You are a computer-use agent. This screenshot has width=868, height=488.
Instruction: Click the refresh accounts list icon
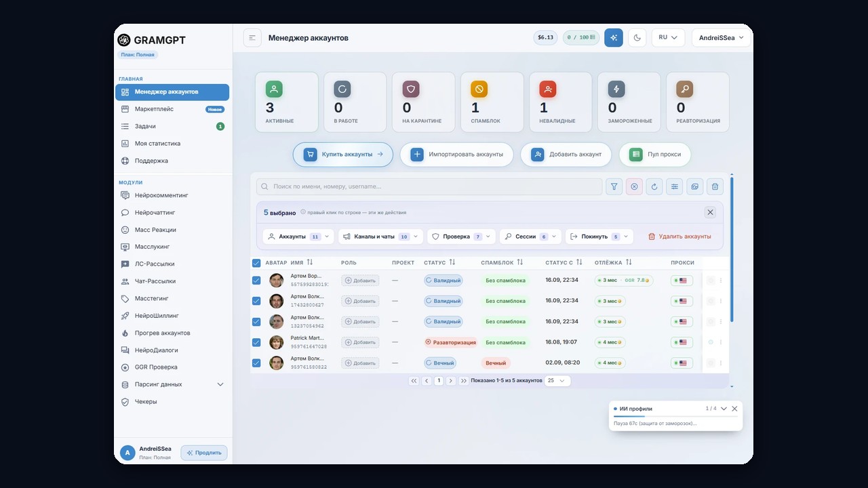(654, 186)
